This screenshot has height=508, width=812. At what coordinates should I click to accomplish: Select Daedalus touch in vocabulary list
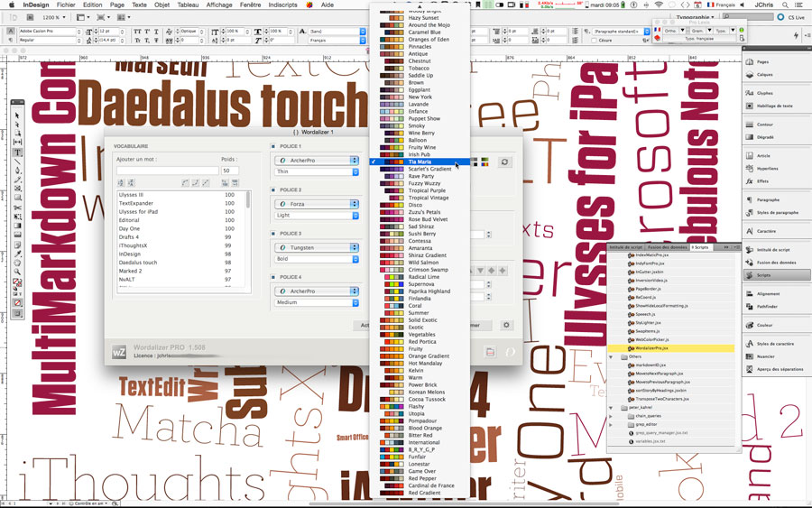click(180, 263)
